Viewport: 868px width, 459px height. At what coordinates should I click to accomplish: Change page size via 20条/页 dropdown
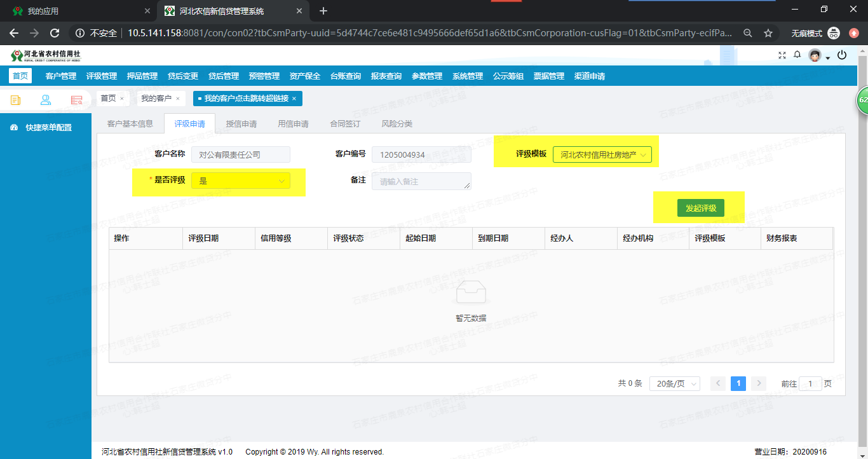[674, 383]
